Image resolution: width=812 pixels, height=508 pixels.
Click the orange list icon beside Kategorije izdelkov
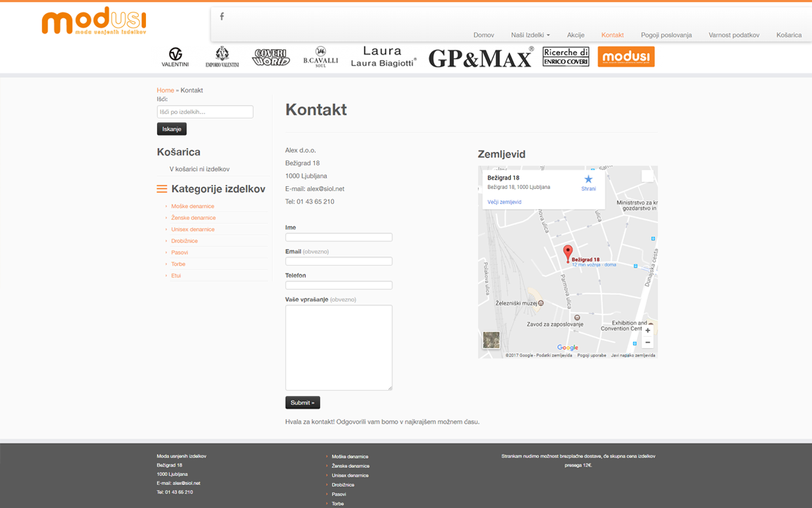(161, 189)
